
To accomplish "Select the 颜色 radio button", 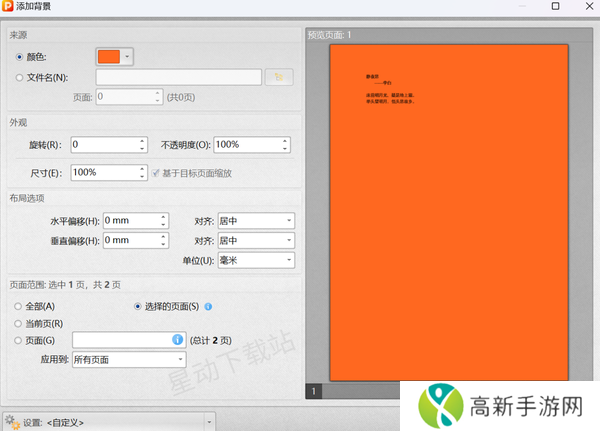I will click(x=19, y=57).
